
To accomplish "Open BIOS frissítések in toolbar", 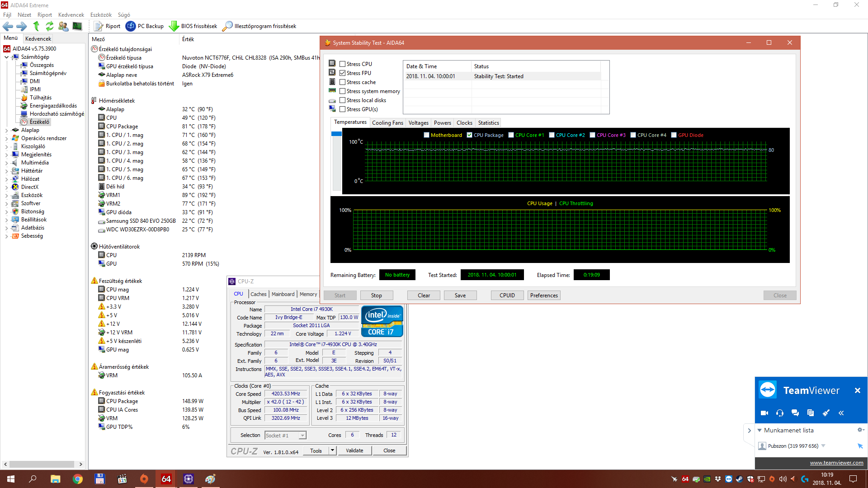I will click(x=193, y=26).
